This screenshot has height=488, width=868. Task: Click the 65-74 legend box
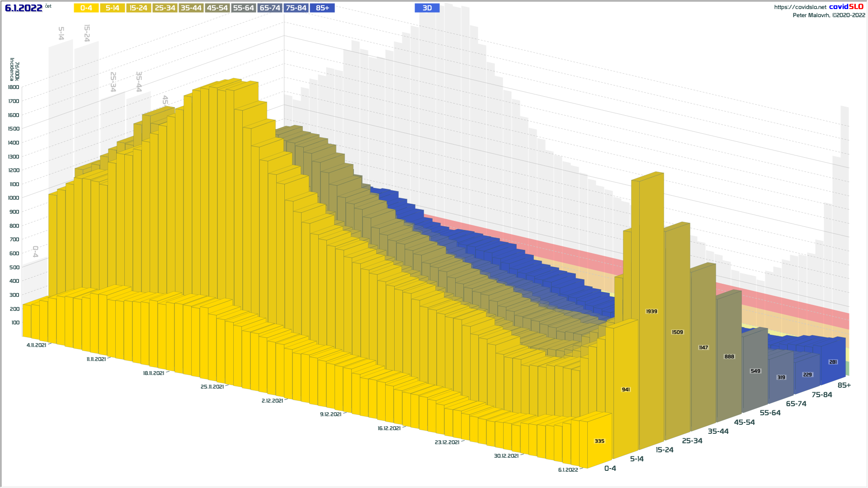(x=270, y=8)
